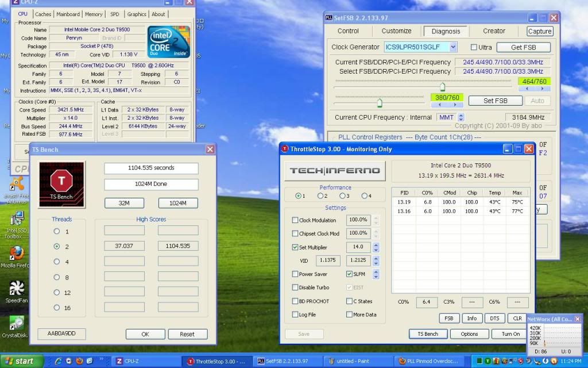This screenshot has height=368, width=588.
Task: Click the Turn On button in ThrottleStop
Action: coord(510,334)
